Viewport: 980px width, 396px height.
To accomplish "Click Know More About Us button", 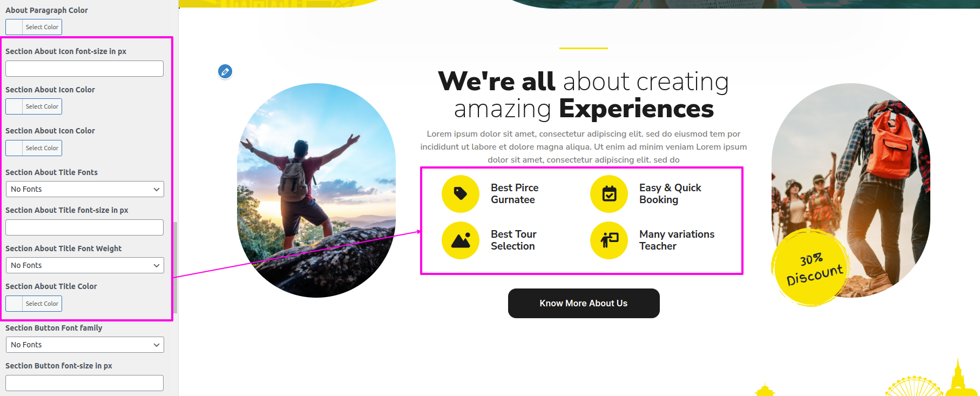I will 584,303.
